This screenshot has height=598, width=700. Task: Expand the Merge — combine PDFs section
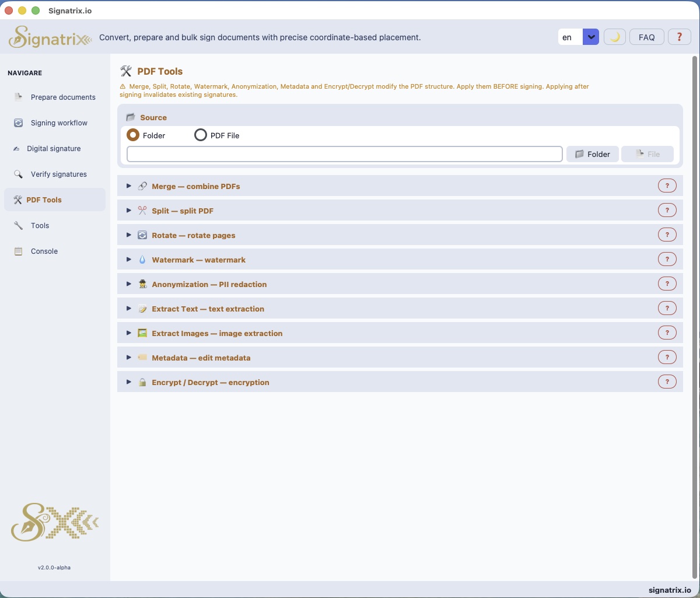[196, 186]
